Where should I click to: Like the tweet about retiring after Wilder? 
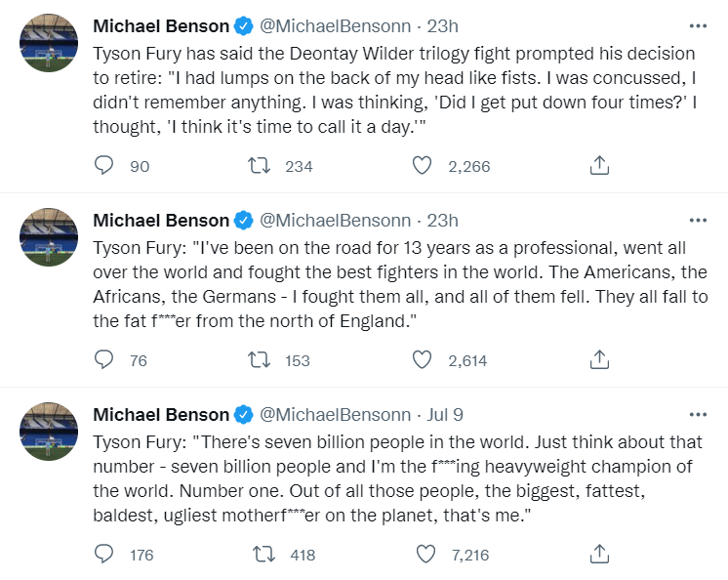(x=422, y=166)
